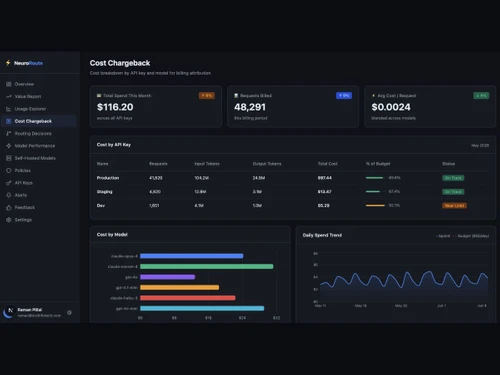The height and width of the screenshot is (375, 500).
Task: Click the Input Tokens column header
Action: coord(207,164)
